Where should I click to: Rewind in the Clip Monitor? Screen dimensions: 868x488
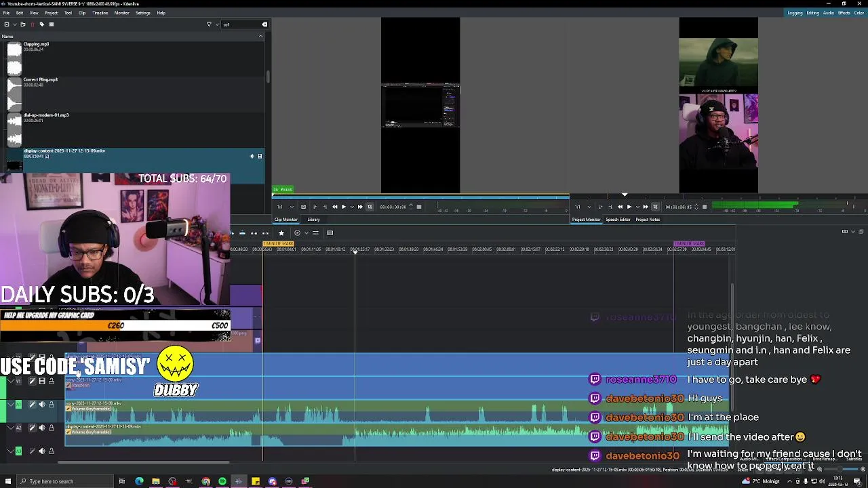coord(334,207)
